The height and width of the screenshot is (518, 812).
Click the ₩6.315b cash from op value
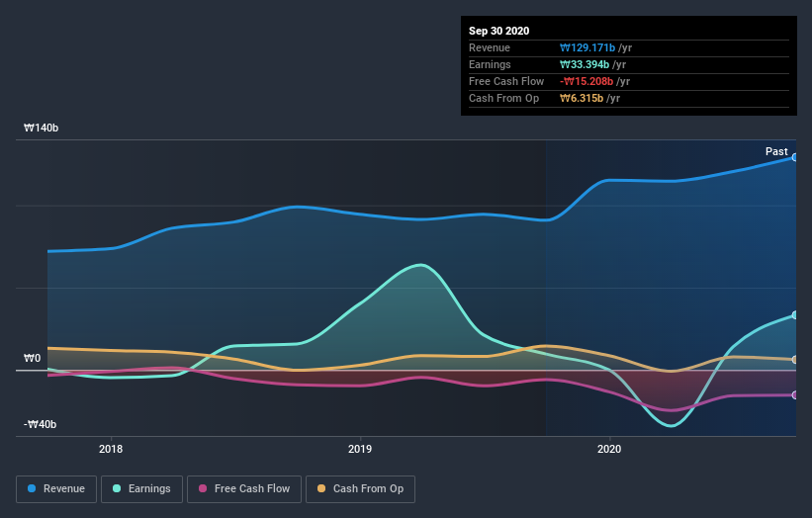[x=582, y=98]
